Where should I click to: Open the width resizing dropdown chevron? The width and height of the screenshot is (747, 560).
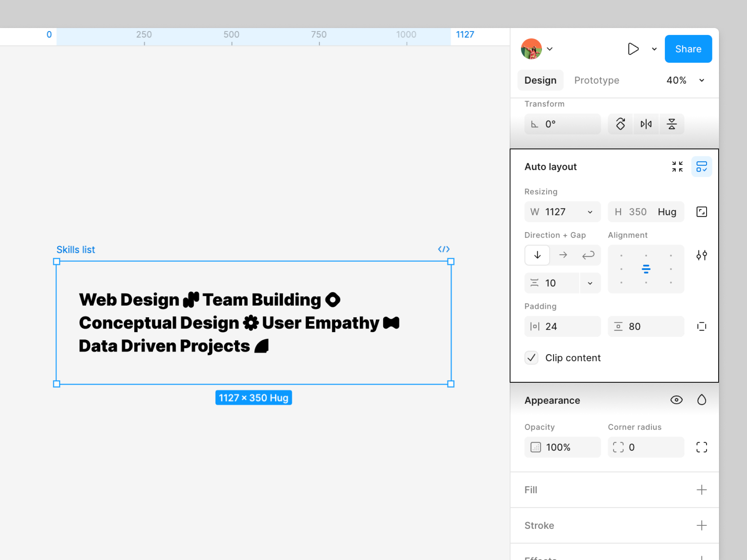pyautogui.click(x=590, y=212)
